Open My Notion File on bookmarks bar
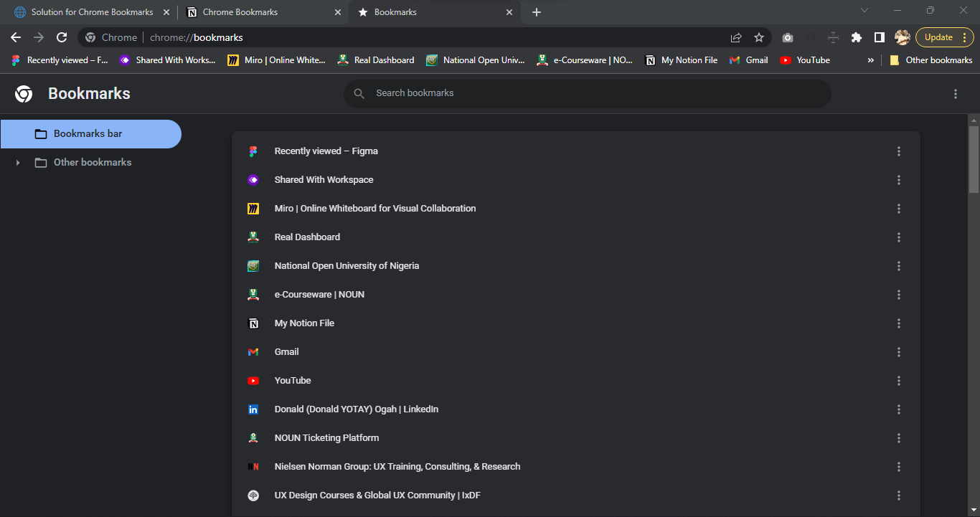 (x=682, y=60)
